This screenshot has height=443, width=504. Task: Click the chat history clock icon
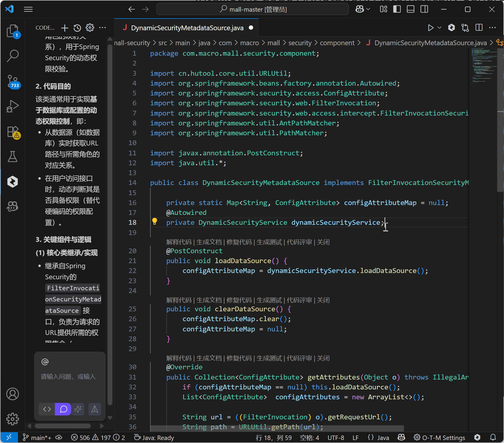pyautogui.click(x=77, y=28)
